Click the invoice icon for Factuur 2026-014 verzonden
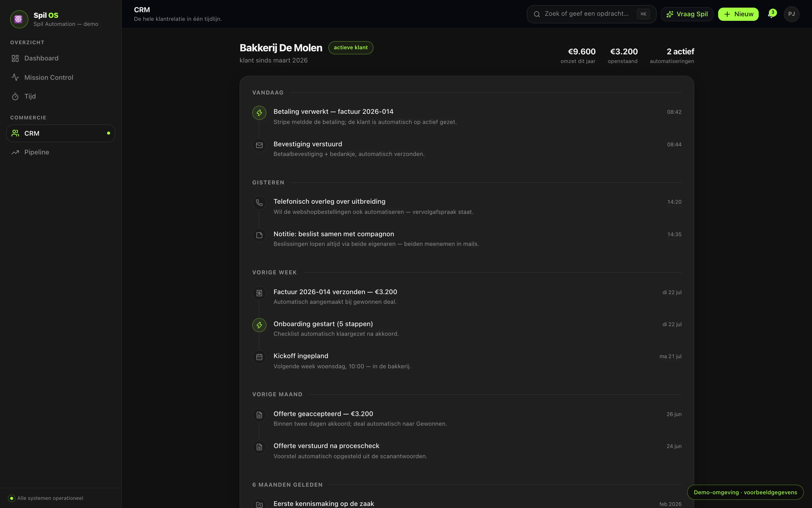This screenshot has width=812, height=508. coord(259,293)
